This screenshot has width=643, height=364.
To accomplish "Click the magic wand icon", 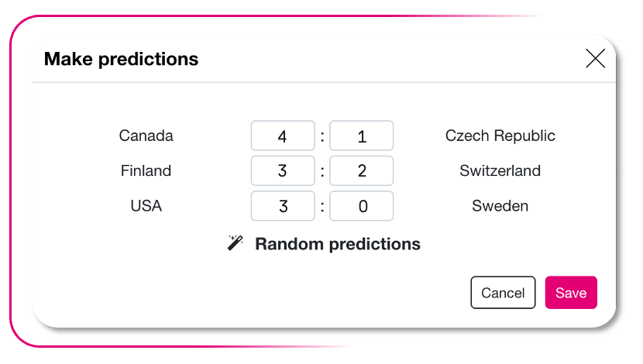I will tap(235, 243).
